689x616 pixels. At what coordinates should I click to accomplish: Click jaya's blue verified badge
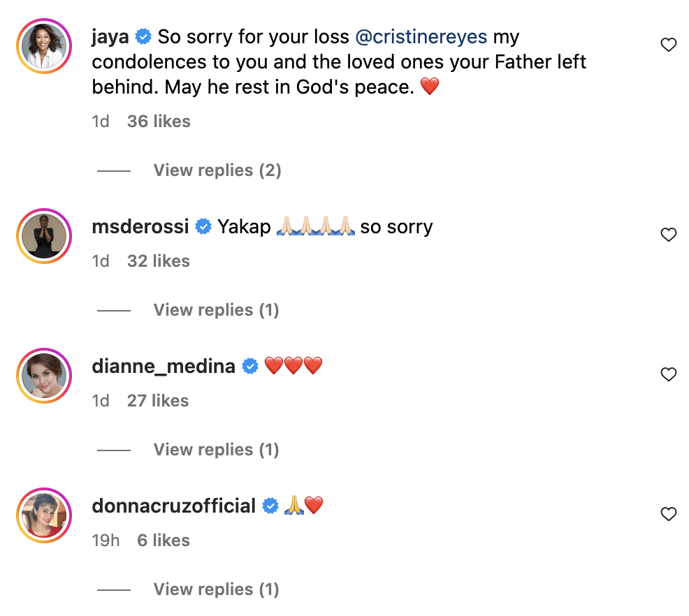pos(143,36)
